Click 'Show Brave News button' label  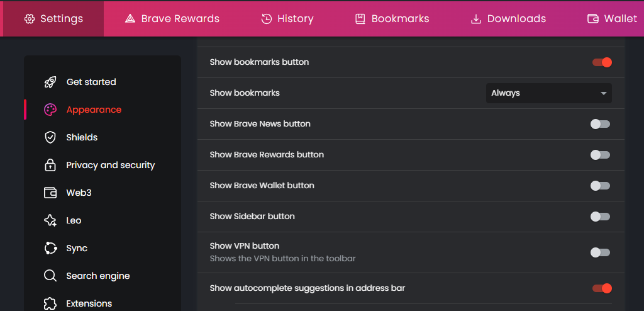coord(260,124)
